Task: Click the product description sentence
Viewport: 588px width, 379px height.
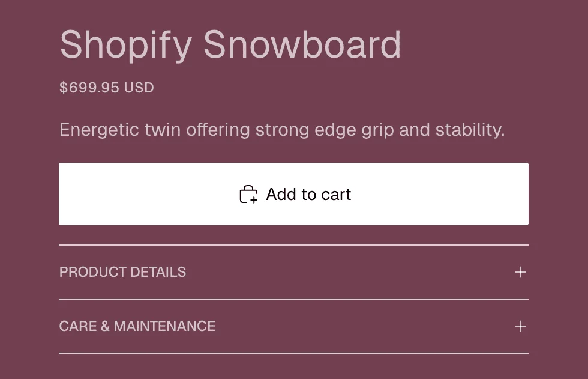Action: click(282, 130)
